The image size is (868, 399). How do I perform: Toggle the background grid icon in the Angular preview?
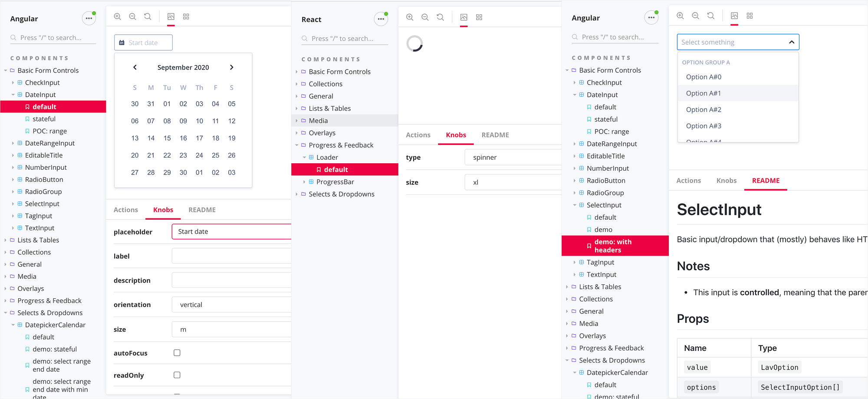pyautogui.click(x=186, y=16)
